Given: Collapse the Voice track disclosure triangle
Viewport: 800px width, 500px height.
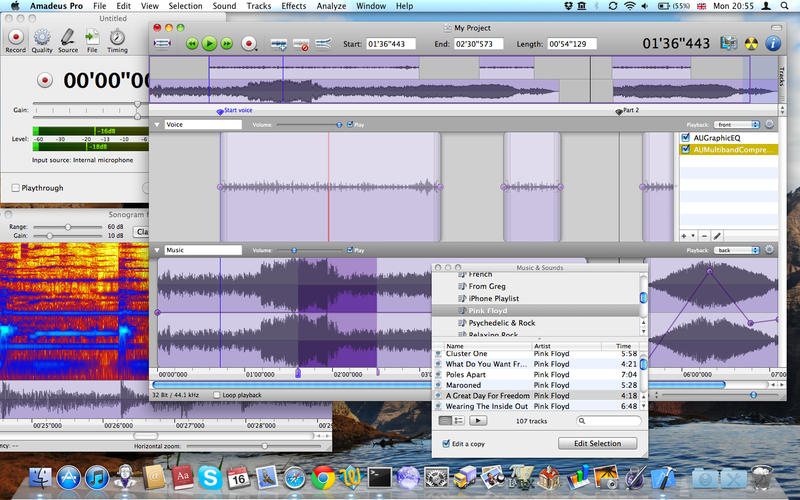Looking at the screenshot, I should pos(157,125).
